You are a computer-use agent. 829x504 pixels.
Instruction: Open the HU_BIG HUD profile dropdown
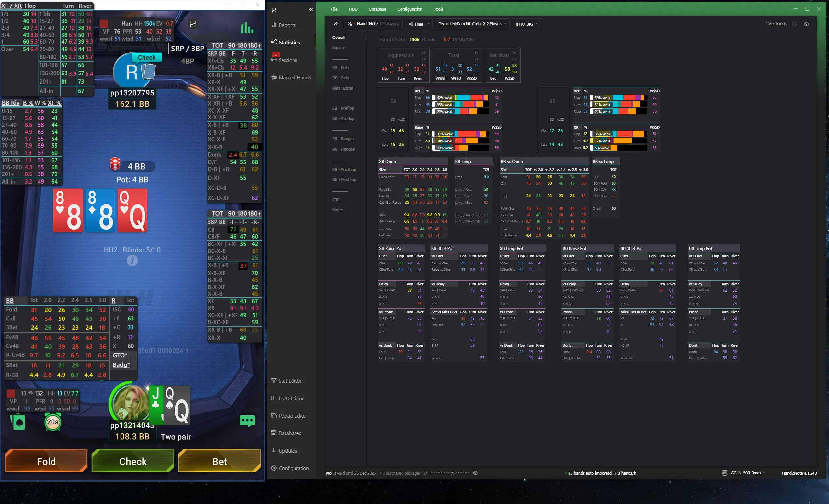(526, 24)
